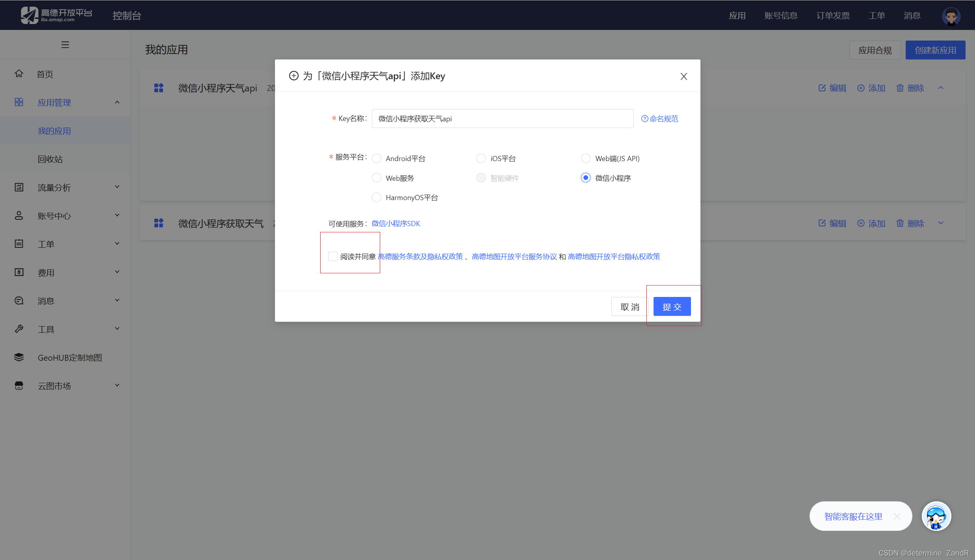Expand the 工单 sidebar chevron
This screenshot has height=560, width=975.
click(117, 243)
